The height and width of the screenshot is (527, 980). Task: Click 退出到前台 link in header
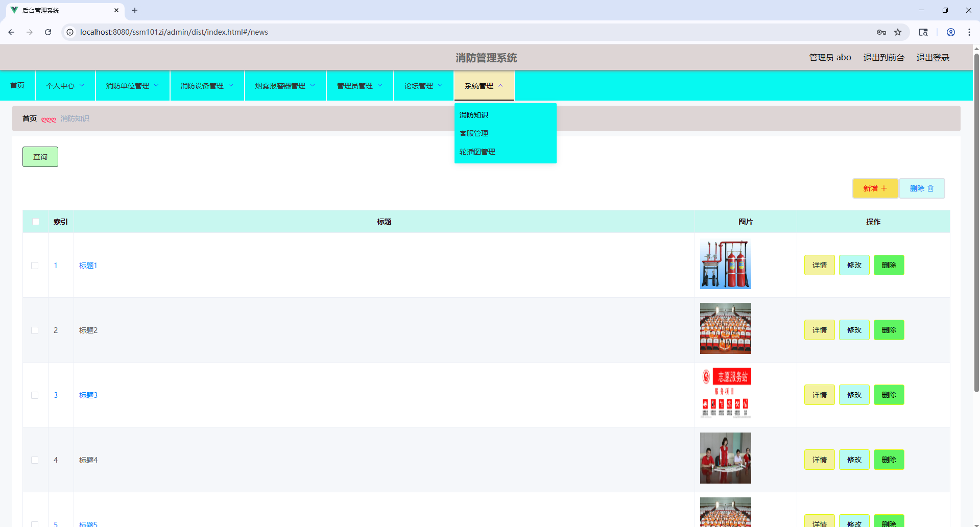884,57
